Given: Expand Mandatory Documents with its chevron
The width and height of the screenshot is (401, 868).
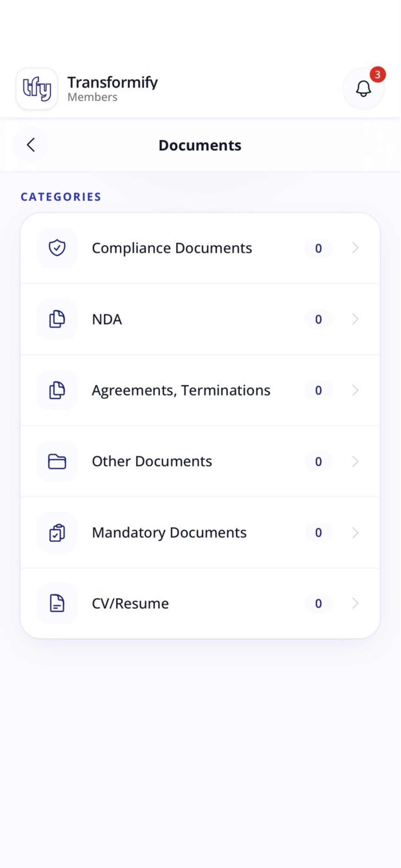Looking at the screenshot, I should click(355, 532).
